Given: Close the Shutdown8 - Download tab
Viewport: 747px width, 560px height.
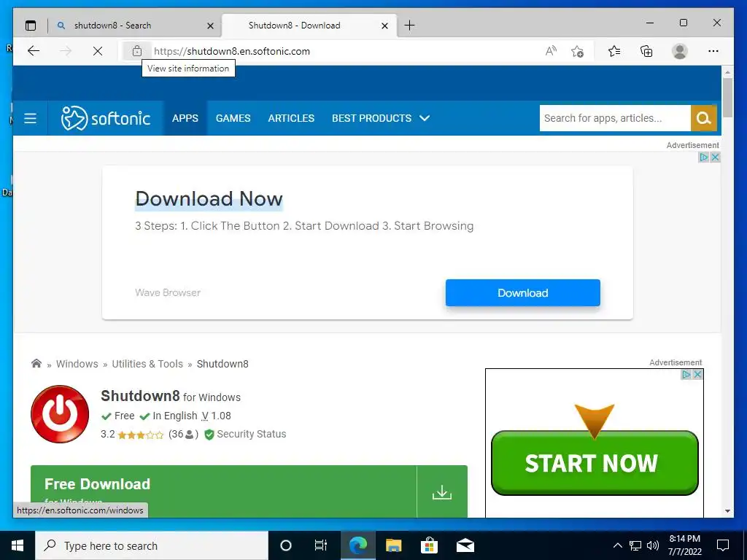Looking at the screenshot, I should click(385, 26).
